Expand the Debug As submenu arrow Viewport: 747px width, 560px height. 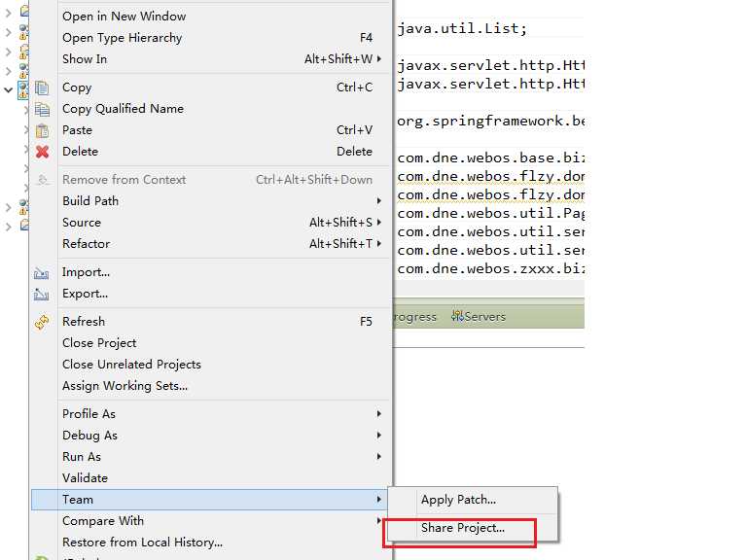pos(378,436)
